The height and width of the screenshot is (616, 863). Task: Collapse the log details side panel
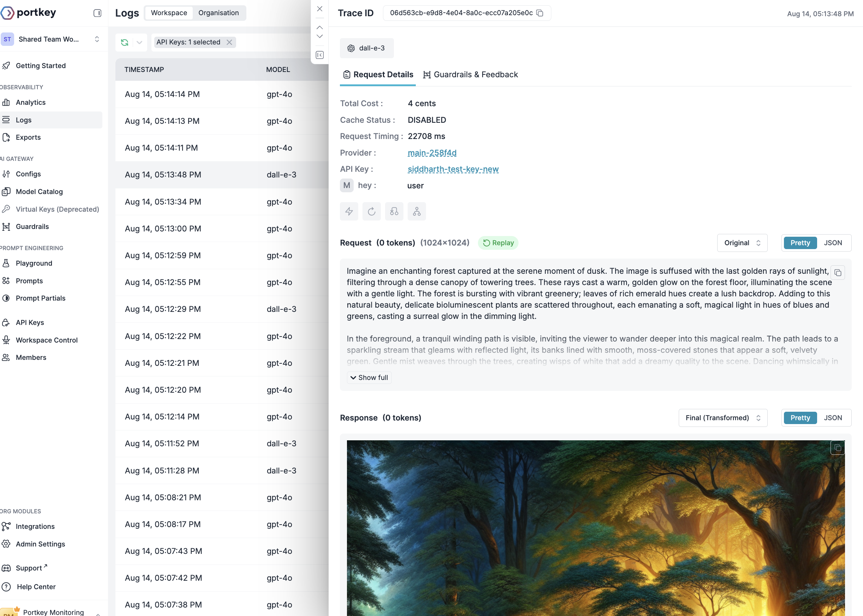click(319, 55)
